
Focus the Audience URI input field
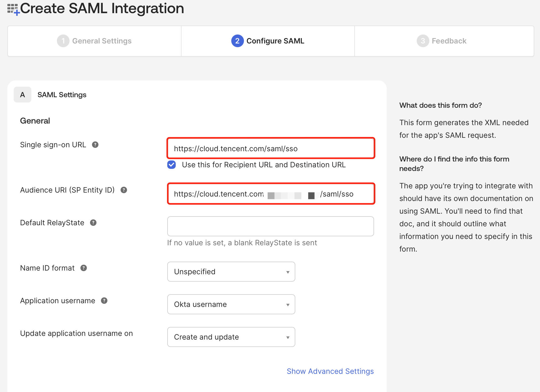(x=271, y=194)
